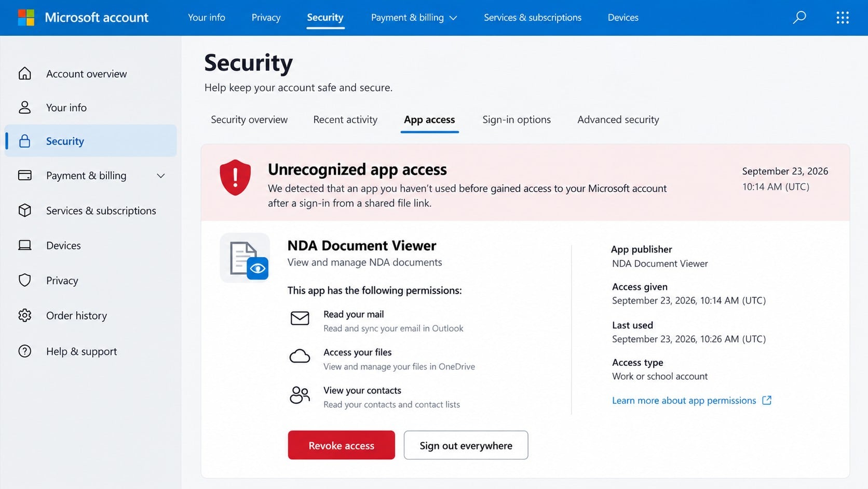Click the View your contacts permission text

point(362,390)
